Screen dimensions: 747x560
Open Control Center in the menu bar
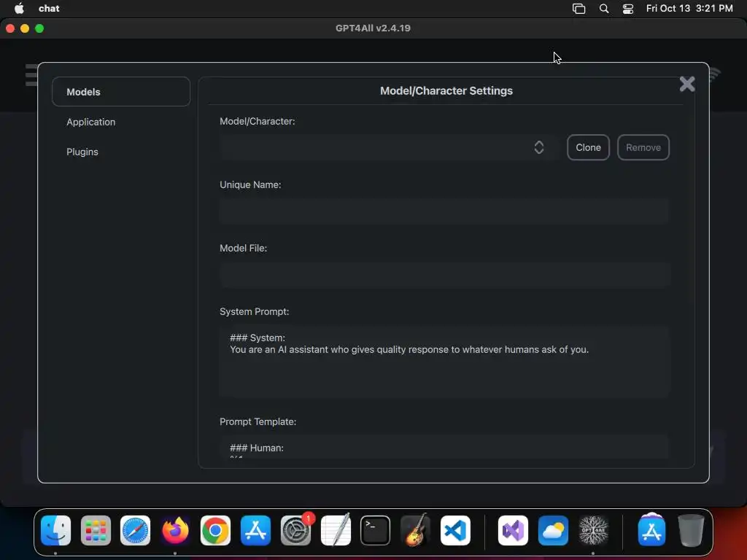(x=628, y=9)
